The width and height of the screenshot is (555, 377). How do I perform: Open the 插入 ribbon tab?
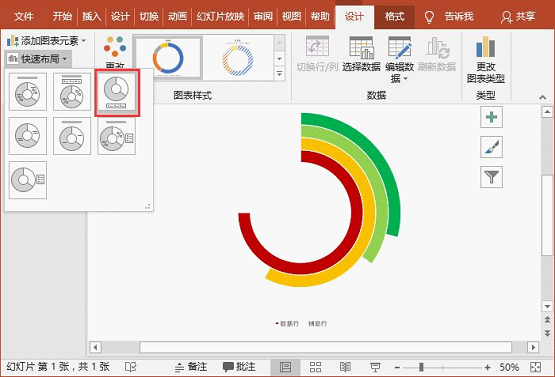point(91,16)
